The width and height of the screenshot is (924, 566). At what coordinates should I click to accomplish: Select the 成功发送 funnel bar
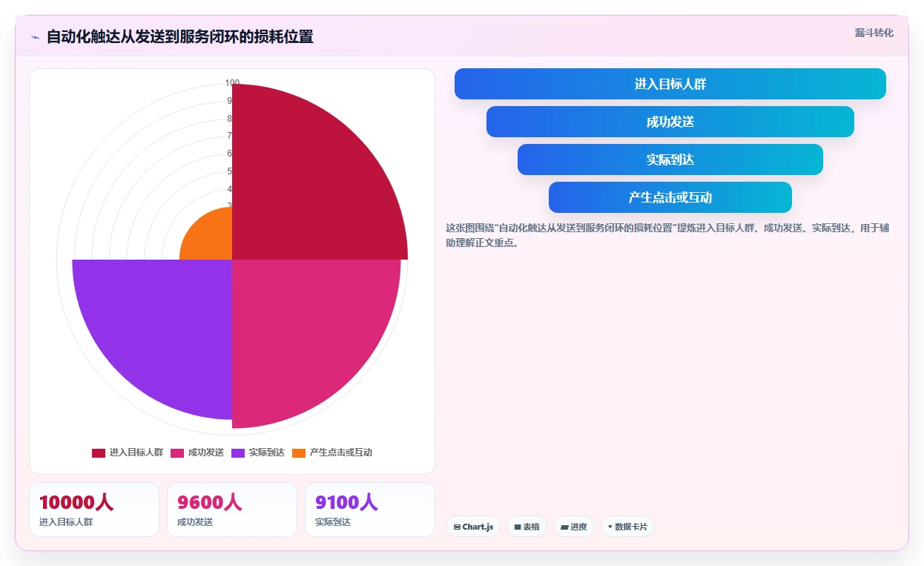click(x=670, y=122)
